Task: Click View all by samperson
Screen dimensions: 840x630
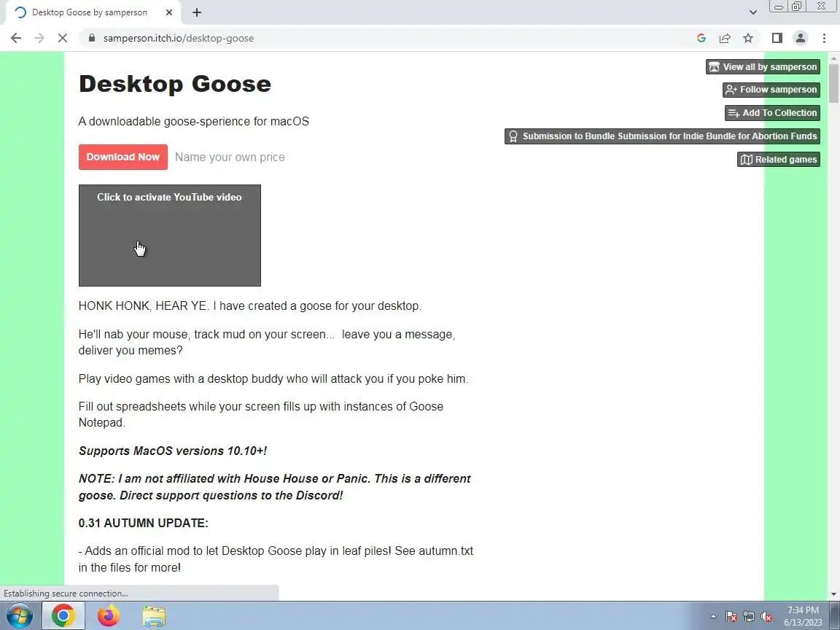Action: pyautogui.click(x=763, y=67)
